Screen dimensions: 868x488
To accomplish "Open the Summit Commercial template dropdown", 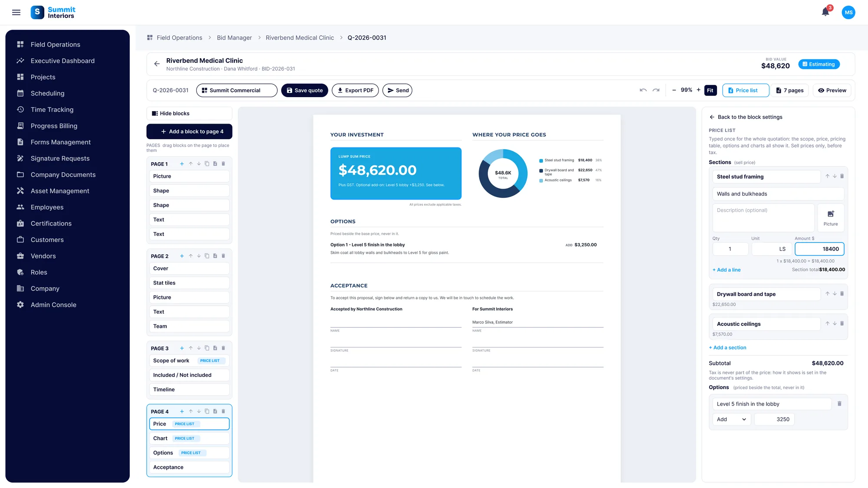I will pos(237,90).
